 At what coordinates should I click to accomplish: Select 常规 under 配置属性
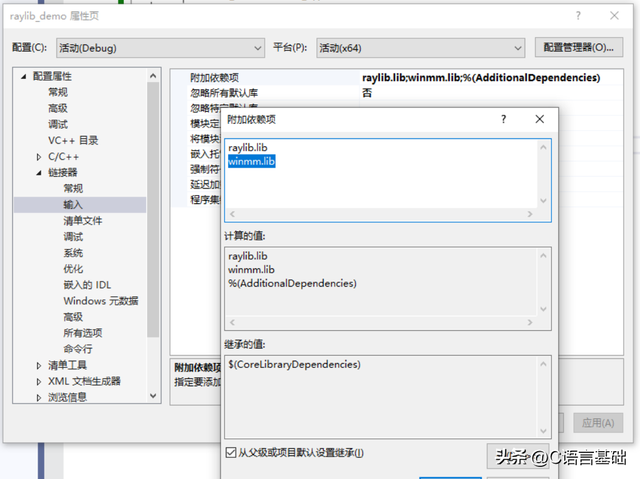(x=58, y=92)
